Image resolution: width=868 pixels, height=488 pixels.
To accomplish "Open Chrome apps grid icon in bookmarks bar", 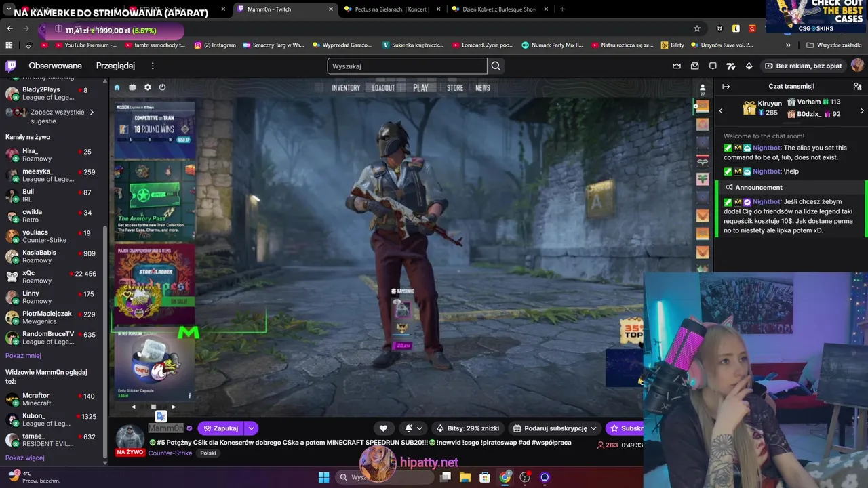I will point(9,45).
